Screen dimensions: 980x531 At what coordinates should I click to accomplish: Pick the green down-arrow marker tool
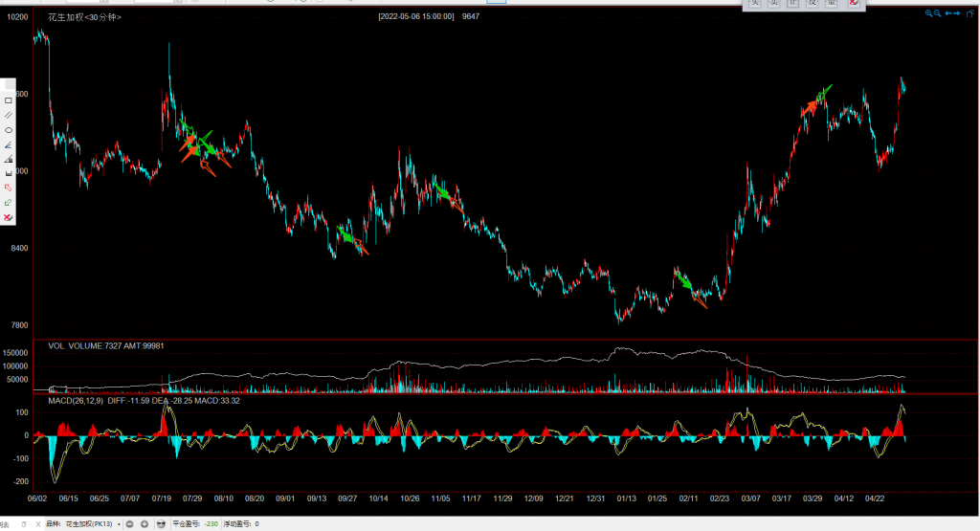coord(9,203)
